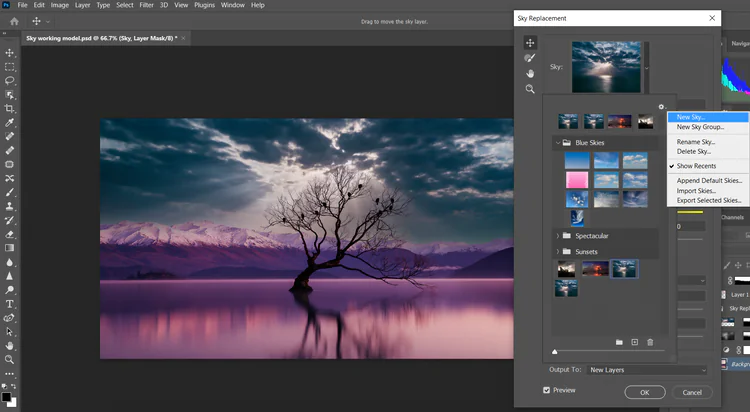
Task: Select the Sky Move tool in dialog
Action: pyautogui.click(x=530, y=42)
